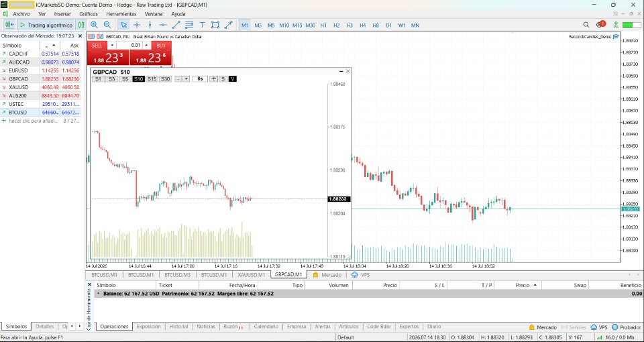Click the candlestick chart type icon

(81, 25)
